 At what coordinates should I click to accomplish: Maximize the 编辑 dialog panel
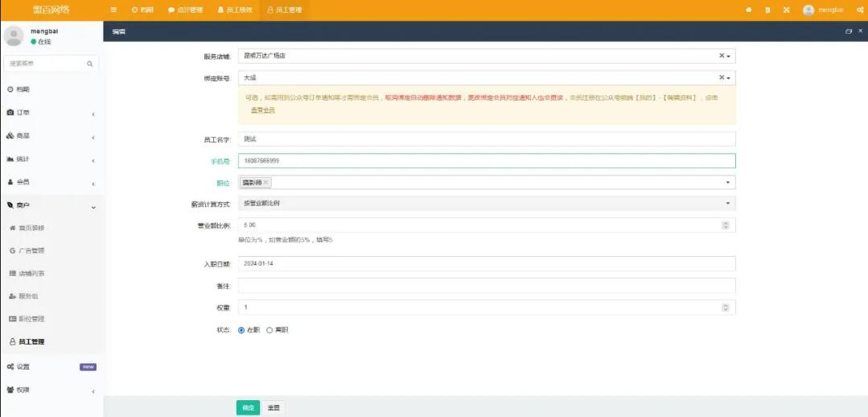click(849, 31)
